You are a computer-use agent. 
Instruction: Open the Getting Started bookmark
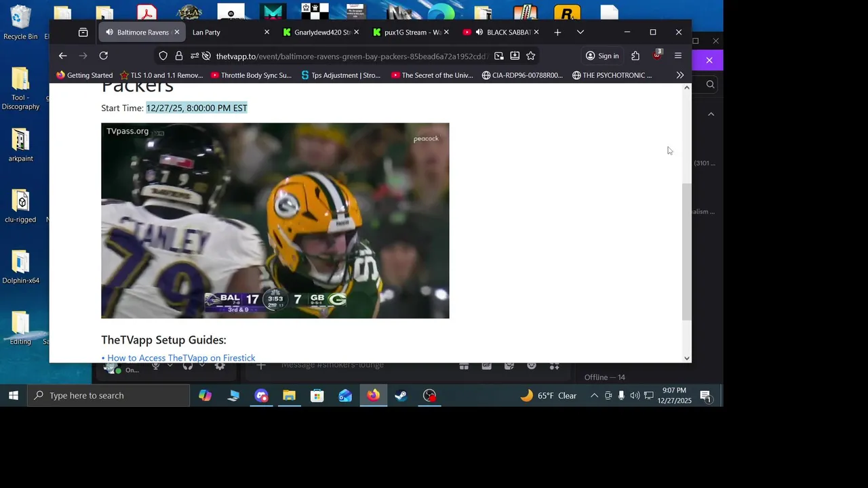(85, 75)
